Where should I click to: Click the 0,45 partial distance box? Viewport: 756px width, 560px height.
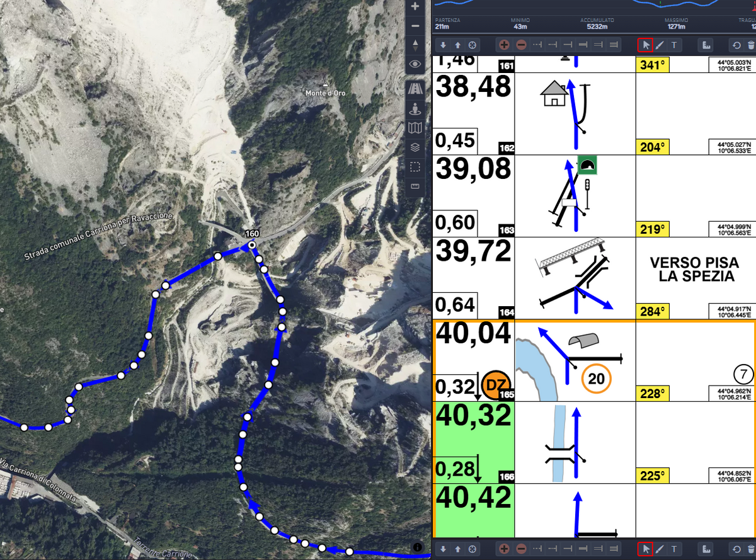click(x=455, y=141)
